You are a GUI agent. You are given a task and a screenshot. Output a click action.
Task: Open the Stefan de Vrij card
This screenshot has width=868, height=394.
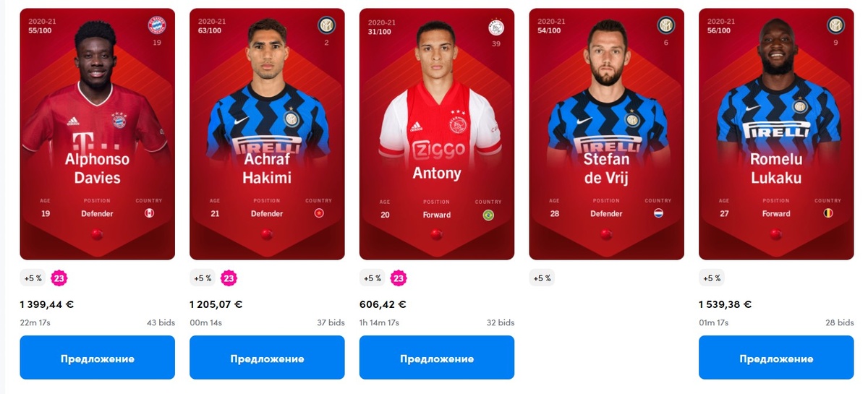606,134
